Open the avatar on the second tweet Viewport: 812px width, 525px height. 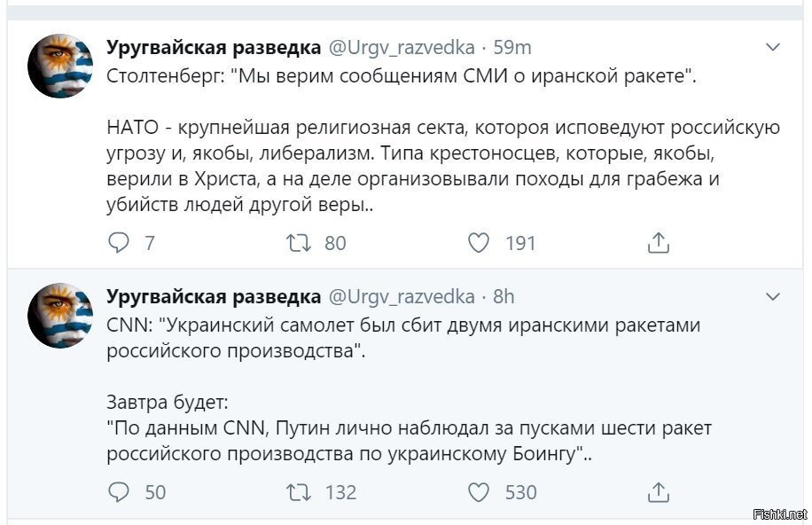[60, 315]
